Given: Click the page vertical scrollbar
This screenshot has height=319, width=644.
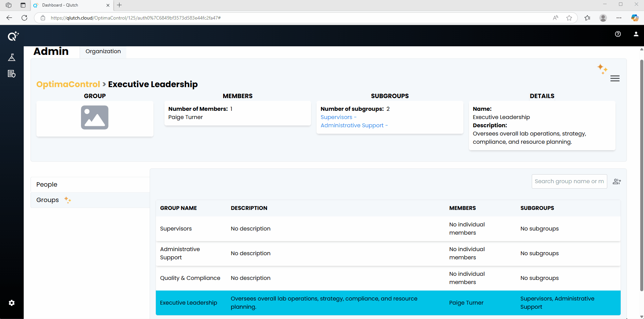Looking at the screenshot, I should (641, 175).
